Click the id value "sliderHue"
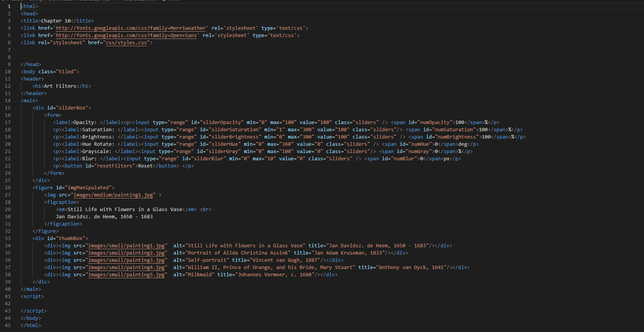 pos(225,144)
